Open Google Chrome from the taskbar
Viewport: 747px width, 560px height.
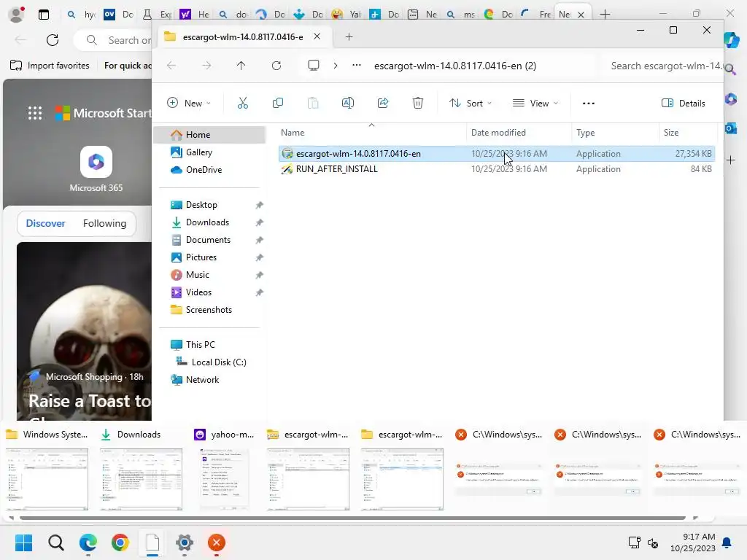[120, 542]
